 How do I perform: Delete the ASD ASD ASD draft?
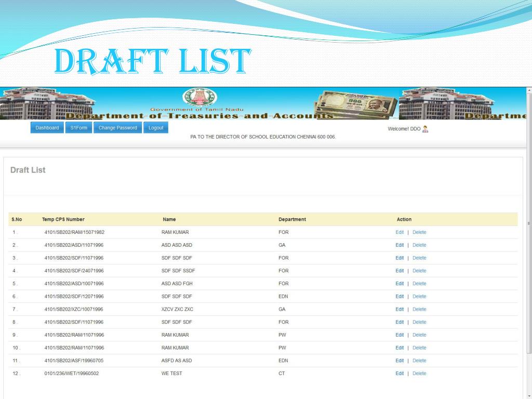pyautogui.click(x=419, y=245)
